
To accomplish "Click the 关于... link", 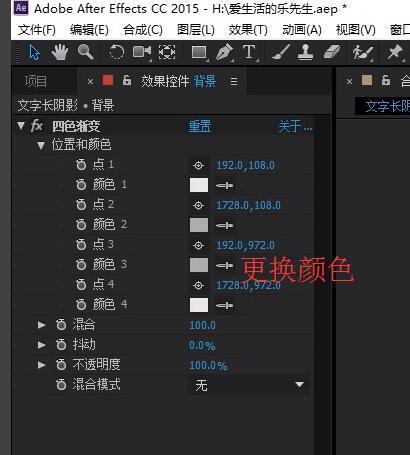I will pyautogui.click(x=295, y=127).
